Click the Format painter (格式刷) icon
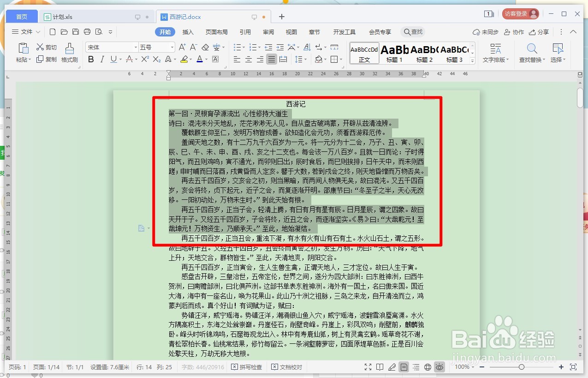 pos(70,53)
